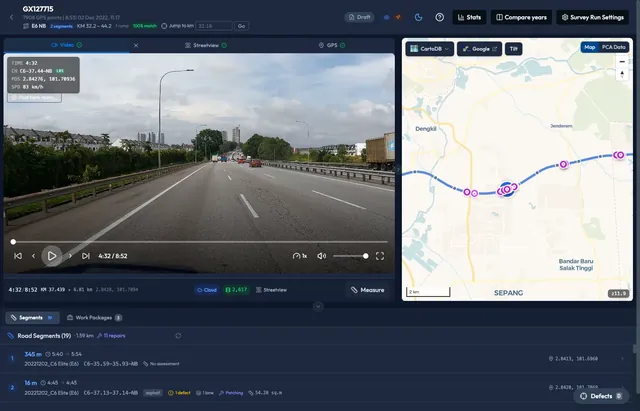The width and height of the screenshot is (640, 411).
Task: Click the 2 segments badge
Action: [61, 26]
